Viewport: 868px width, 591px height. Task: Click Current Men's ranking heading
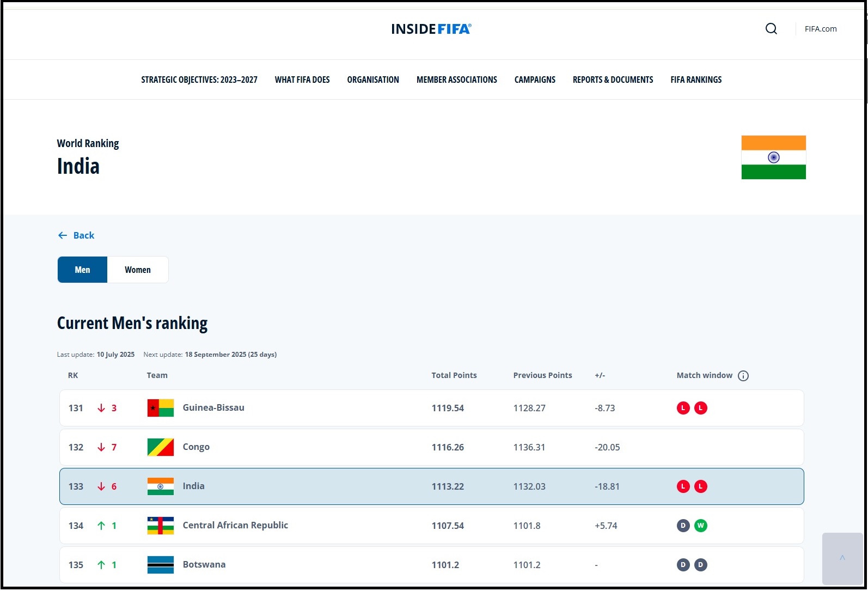[132, 323]
